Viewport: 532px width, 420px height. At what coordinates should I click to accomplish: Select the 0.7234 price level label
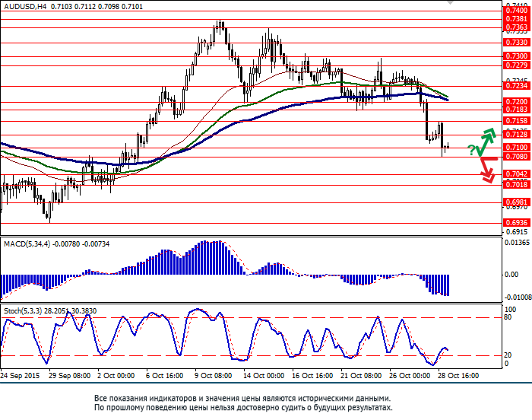point(516,86)
